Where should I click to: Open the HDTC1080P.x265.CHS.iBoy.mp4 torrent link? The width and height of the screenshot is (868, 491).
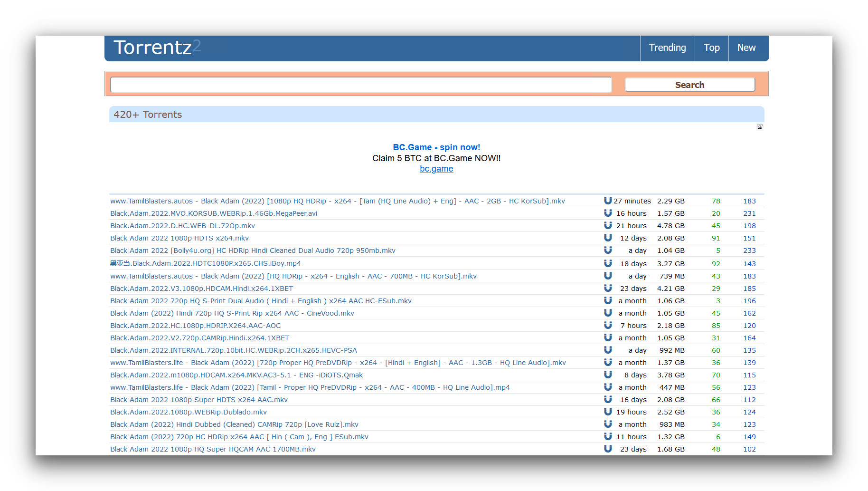click(x=206, y=263)
